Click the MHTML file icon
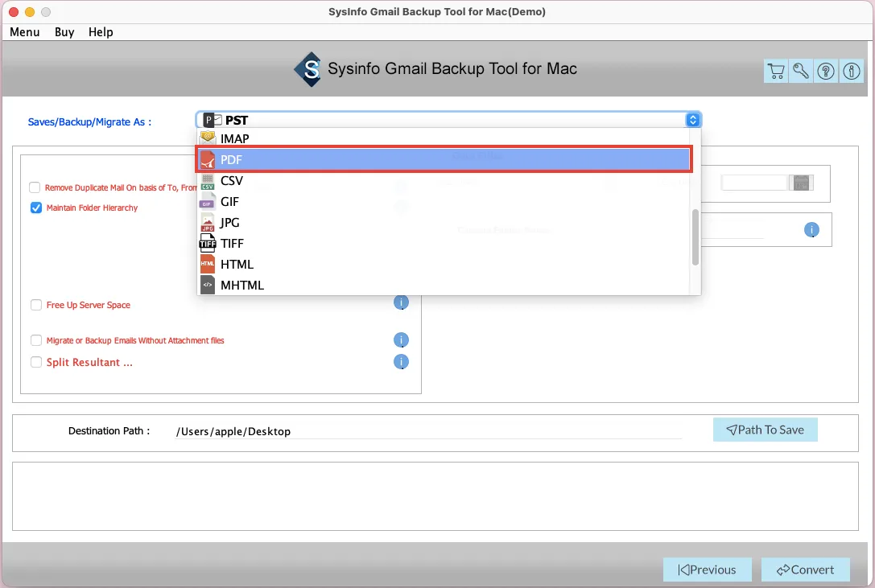The image size is (875, 588). tap(208, 285)
